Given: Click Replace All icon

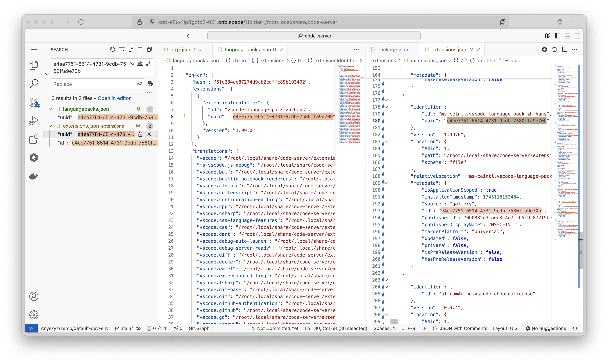Looking at the screenshot, I should [x=150, y=84].
